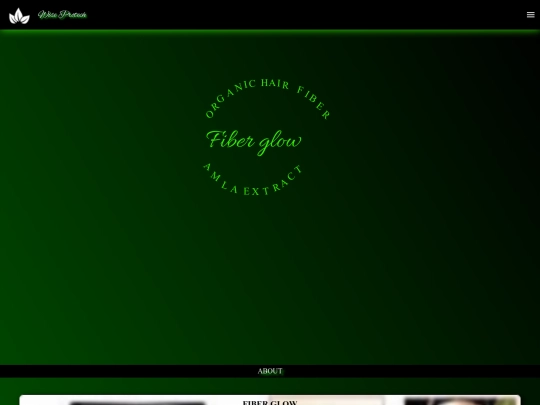Click the "Fiber glow" script title

[254, 142]
